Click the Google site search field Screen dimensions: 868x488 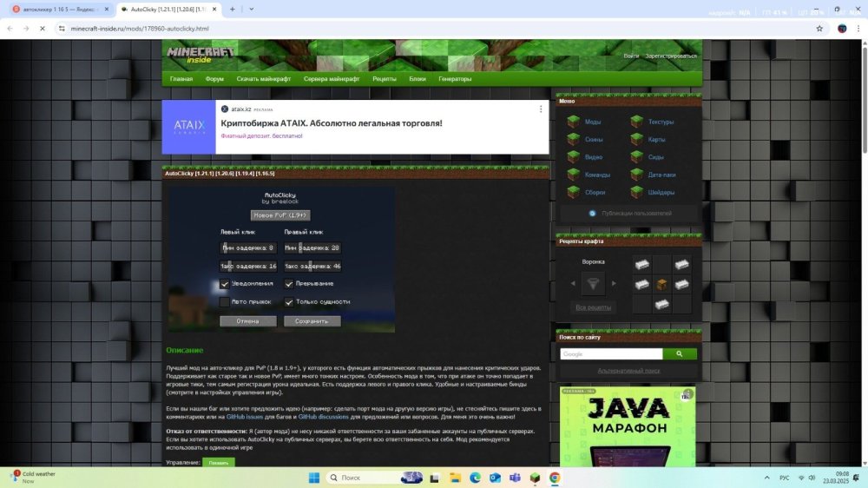(611, 354)
